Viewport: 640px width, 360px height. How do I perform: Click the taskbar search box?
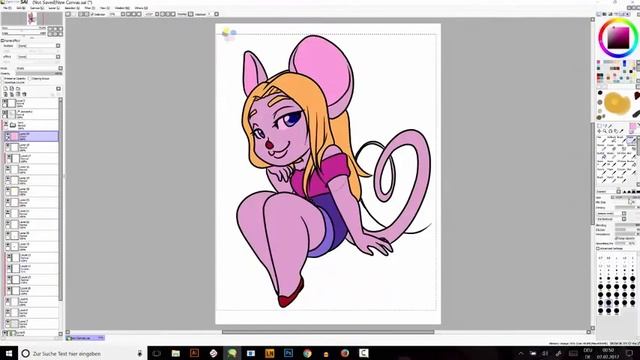(83, 353)
